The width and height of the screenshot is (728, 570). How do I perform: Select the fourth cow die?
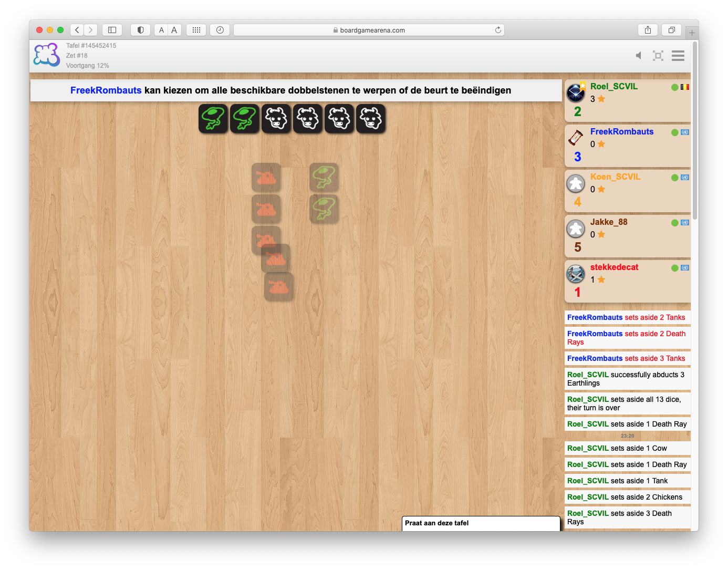(x=371, y=118)
